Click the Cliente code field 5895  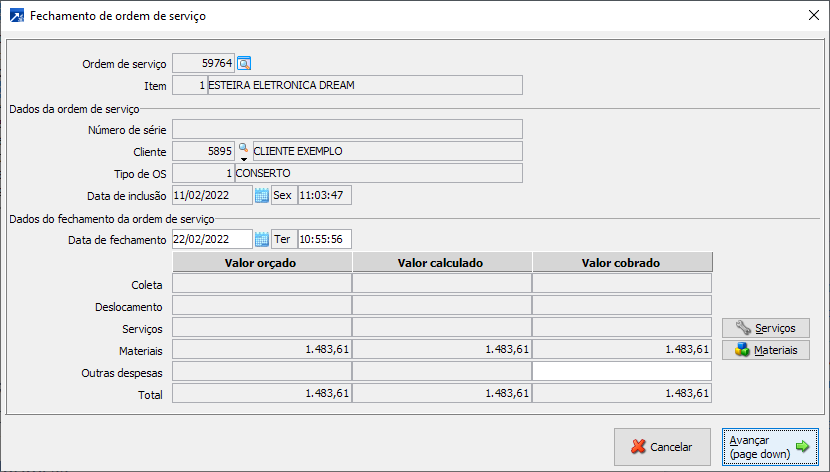204,151
